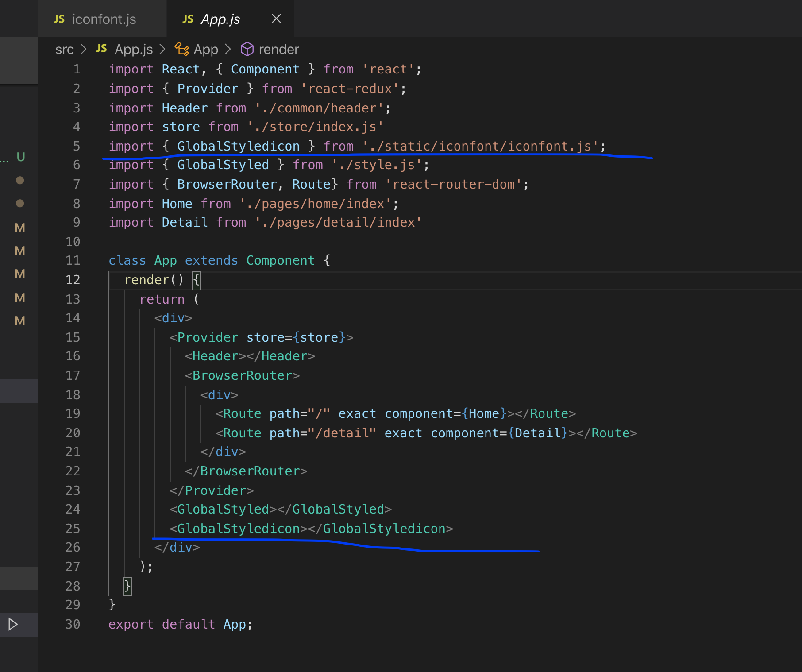Screen dimensions: 802x672
Task: Click 'export default App;' line
Action: (181, 624)
